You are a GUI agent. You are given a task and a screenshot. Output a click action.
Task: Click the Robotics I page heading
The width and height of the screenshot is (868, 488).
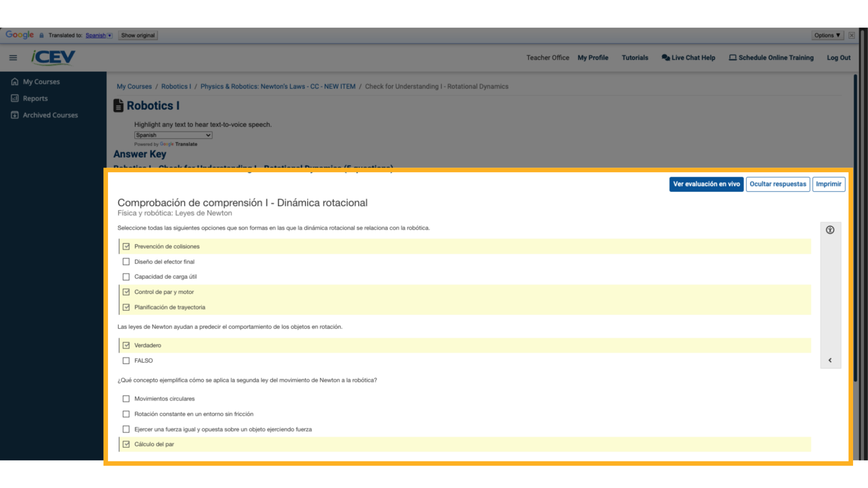pos(153,106)
